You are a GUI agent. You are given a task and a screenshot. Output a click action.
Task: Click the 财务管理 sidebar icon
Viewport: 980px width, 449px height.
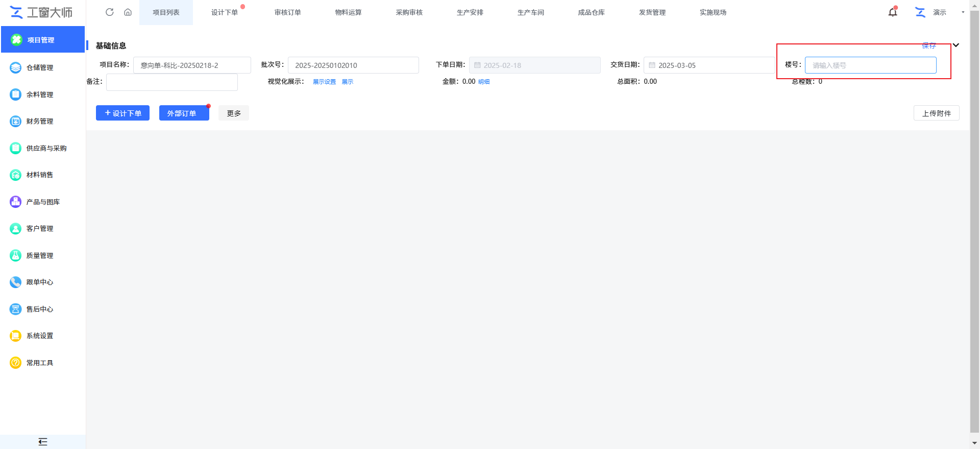[x=16, y=121]
